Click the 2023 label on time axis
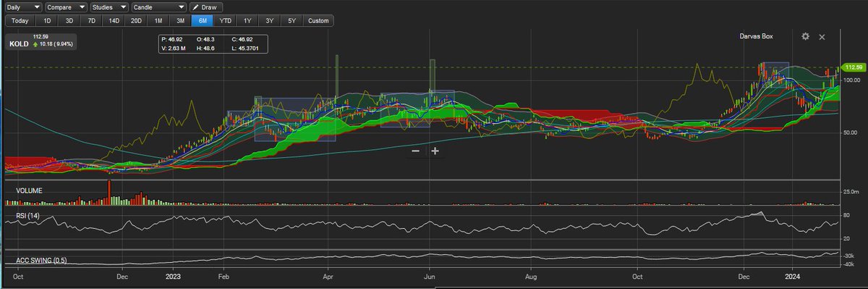The width and height of the screenshot is (868, 289). point(173,276)
